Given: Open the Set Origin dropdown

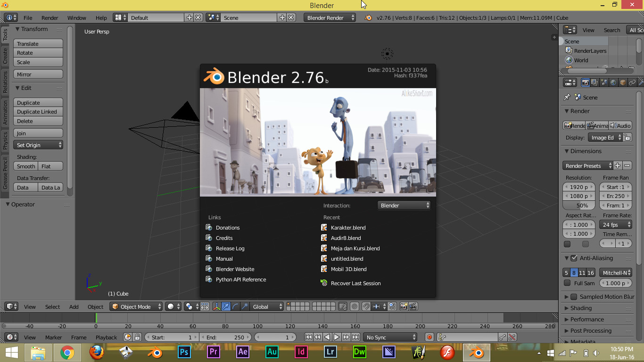Looking at the screenshot, I should [38, 145].
